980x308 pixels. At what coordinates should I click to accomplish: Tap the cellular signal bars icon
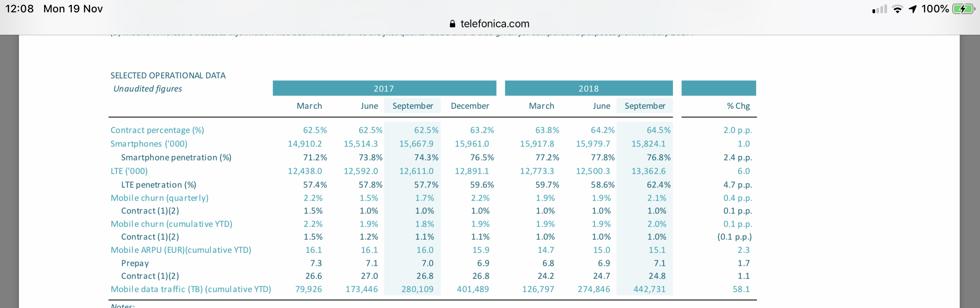coord(880,9)
